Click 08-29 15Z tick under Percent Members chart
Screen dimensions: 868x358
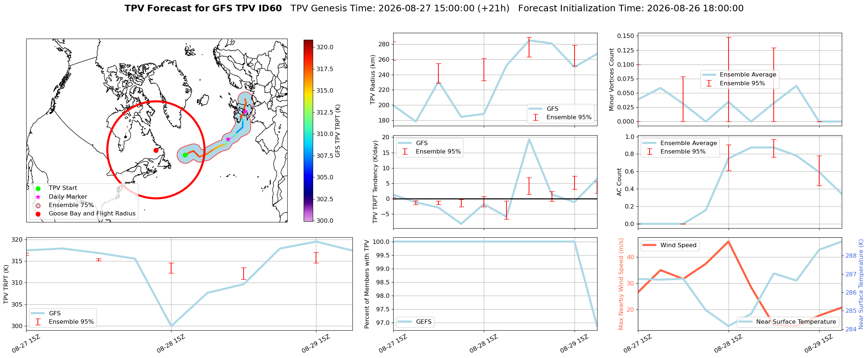(x=574, y=344)
